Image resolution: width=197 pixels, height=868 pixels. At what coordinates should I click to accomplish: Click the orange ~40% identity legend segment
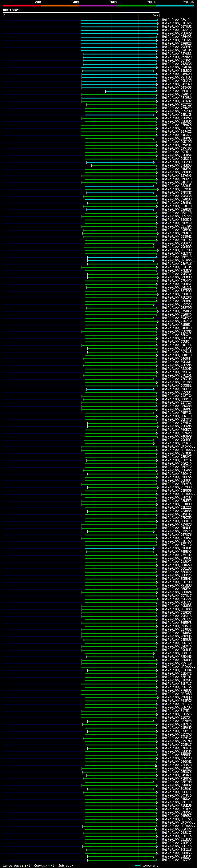[60, 6]
